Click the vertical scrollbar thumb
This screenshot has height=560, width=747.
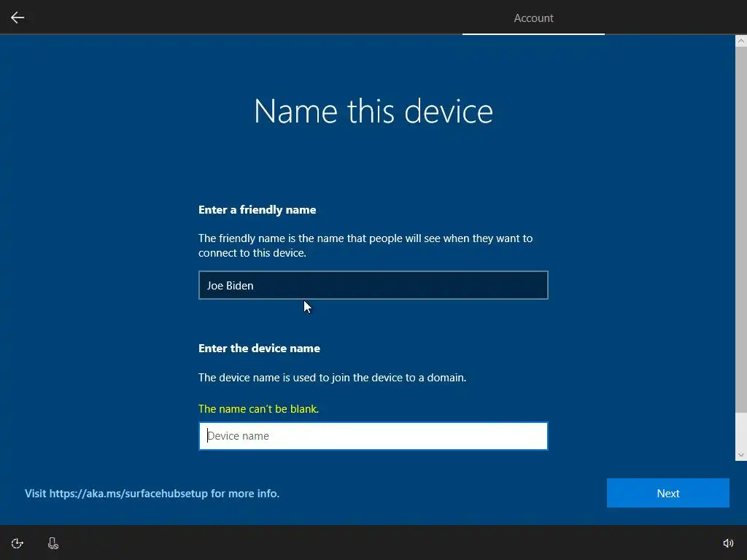point(741,230)
